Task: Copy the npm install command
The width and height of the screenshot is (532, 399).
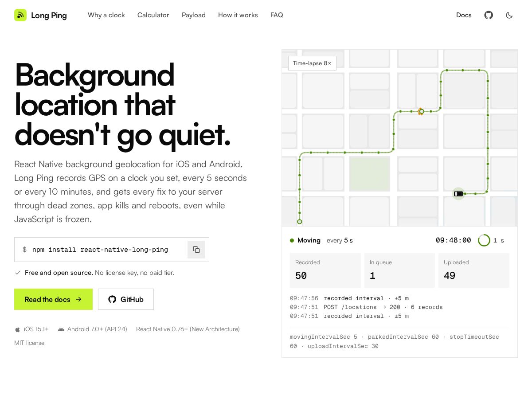Action: coord(196,250)
